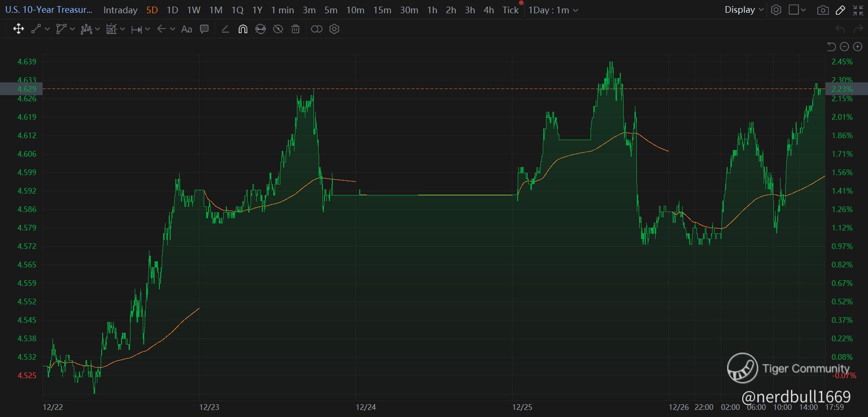The width and height of the screenshot is (868, 417).
Task: Select the 1M timeframe tab
Action: [x=216, y=10]
